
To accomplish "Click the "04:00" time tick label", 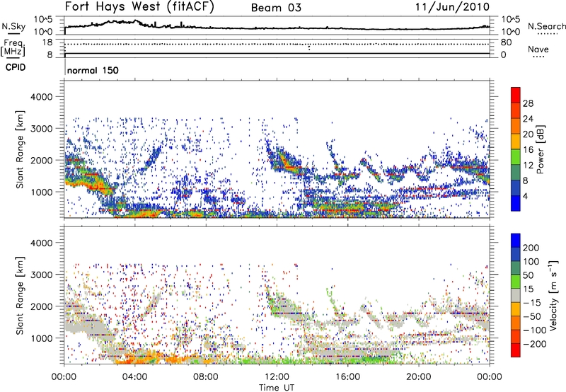I will tap(134, 377).
